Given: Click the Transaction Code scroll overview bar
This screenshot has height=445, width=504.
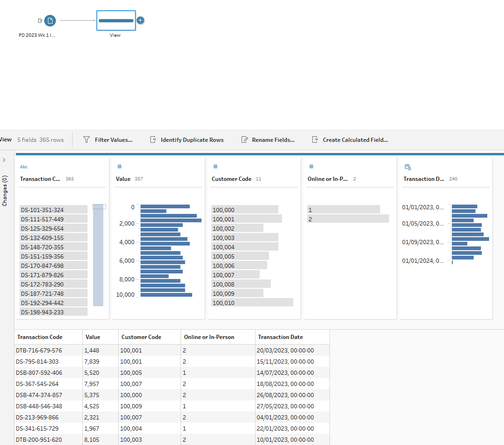Looking at the screenshot, I should [98, 255].
